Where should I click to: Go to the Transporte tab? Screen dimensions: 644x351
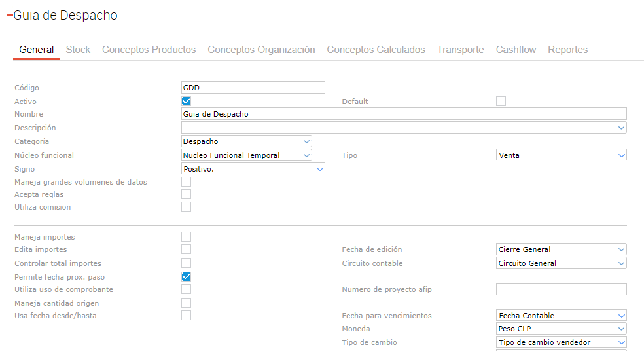[460, 50]
